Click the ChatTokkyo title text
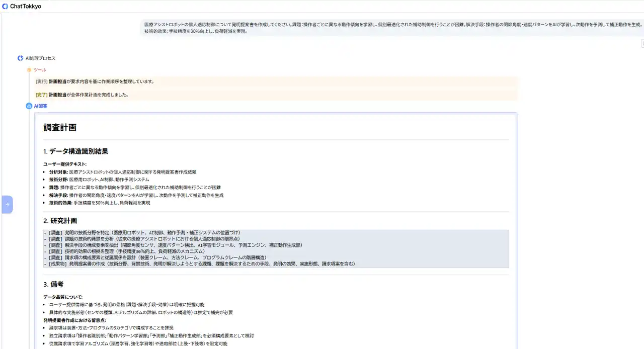644x349 pixels. 26,7
